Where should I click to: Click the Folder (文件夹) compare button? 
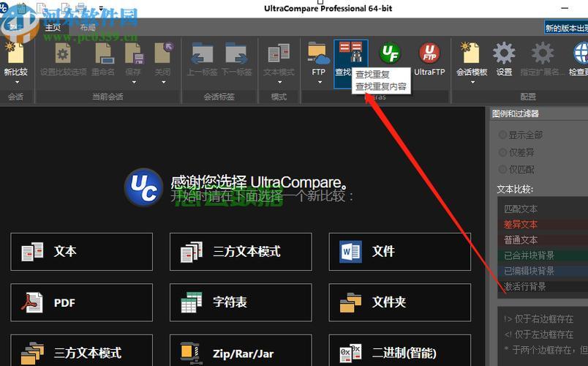tap(399, 302)
